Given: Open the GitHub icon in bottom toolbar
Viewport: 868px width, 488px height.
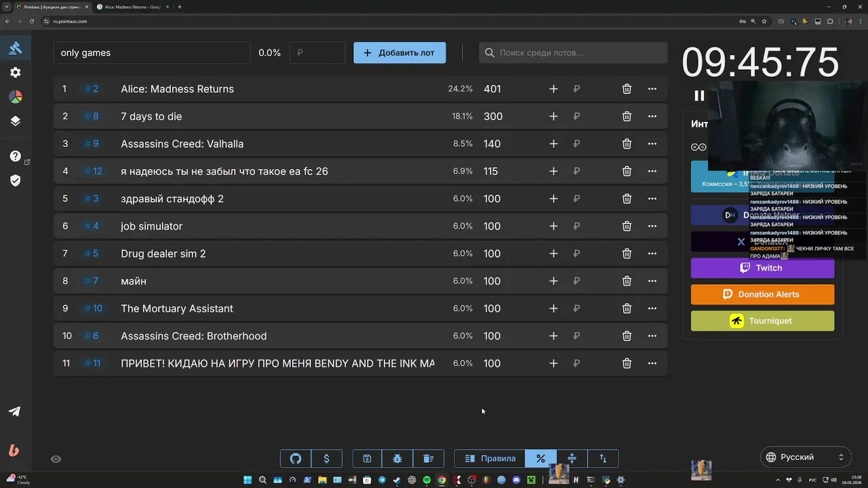Looking at the screenshot, I should coord(296,458).
